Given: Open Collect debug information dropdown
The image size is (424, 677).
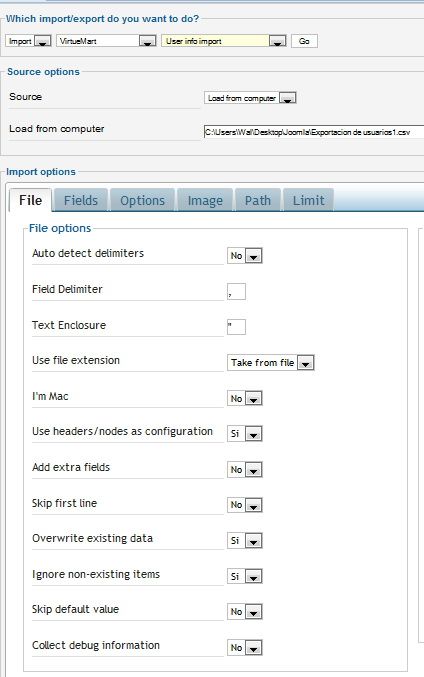Looking at the screenshot, I should pyautogui.click(x=245, y=647).
